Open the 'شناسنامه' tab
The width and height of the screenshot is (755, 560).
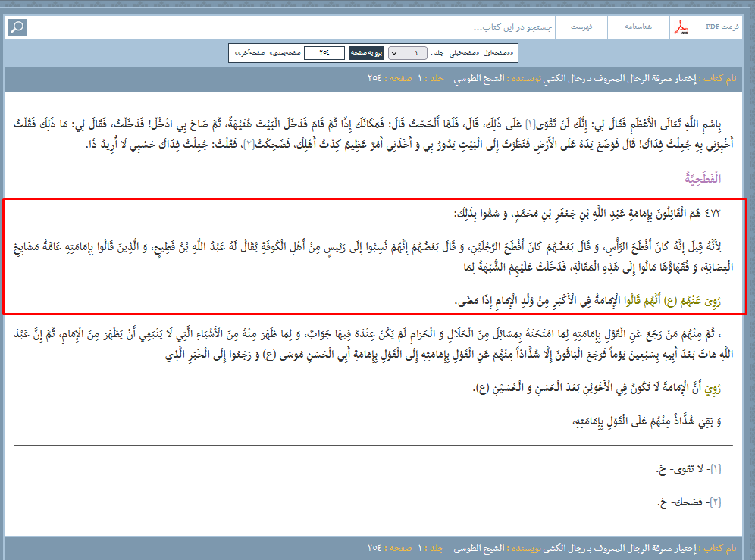637,27
